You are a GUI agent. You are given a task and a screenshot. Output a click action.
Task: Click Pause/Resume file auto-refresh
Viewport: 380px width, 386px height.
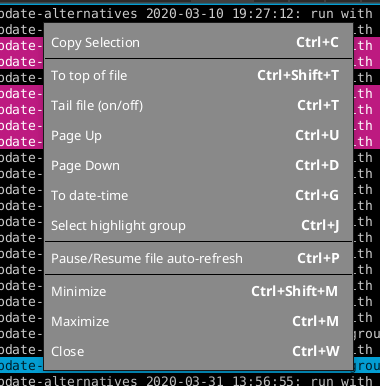pos(198,259)
